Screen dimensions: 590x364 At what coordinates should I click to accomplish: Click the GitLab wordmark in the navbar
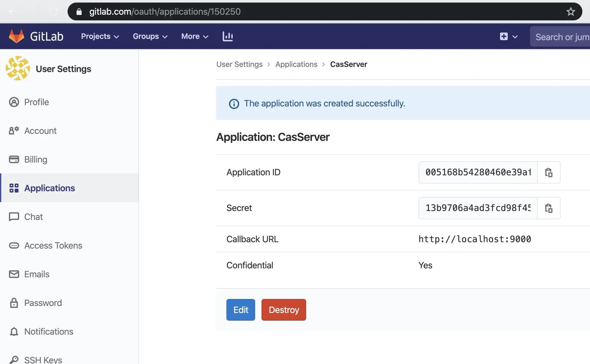coord(47,36)
